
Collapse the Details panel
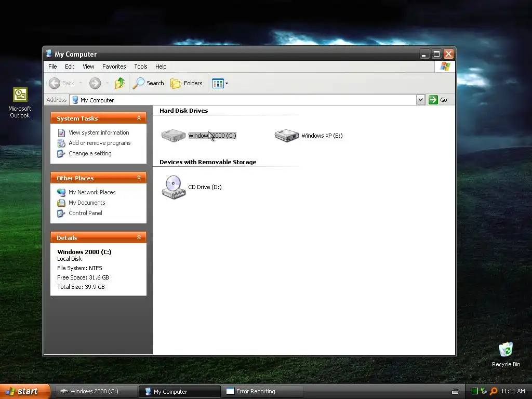[x=139, y=237]
